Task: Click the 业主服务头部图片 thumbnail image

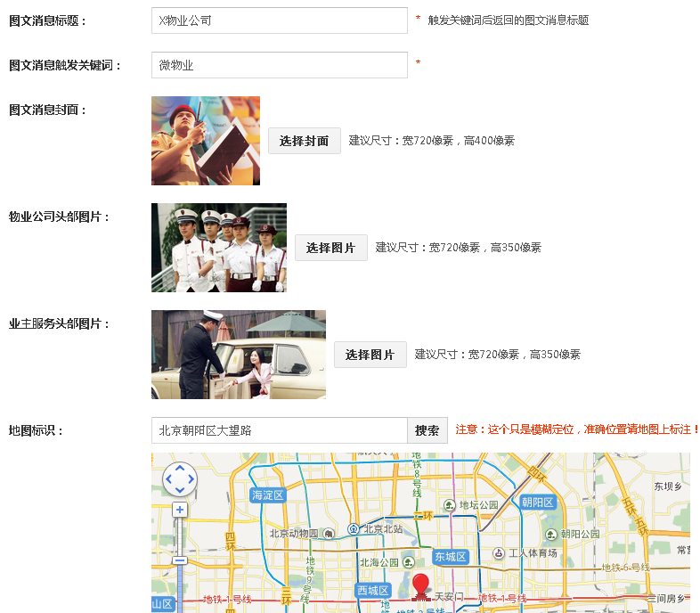Action: (239, 355)
